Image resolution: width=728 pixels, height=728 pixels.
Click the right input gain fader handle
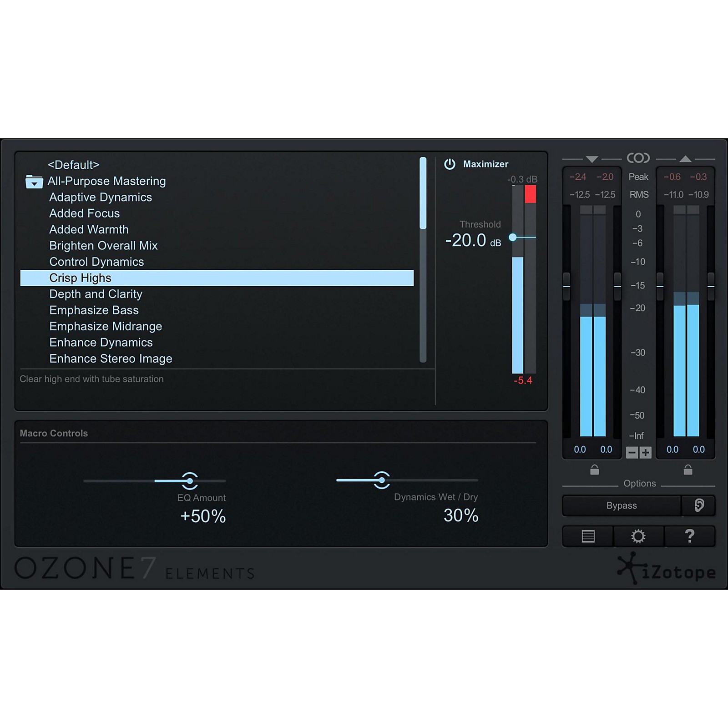(617, 286)
